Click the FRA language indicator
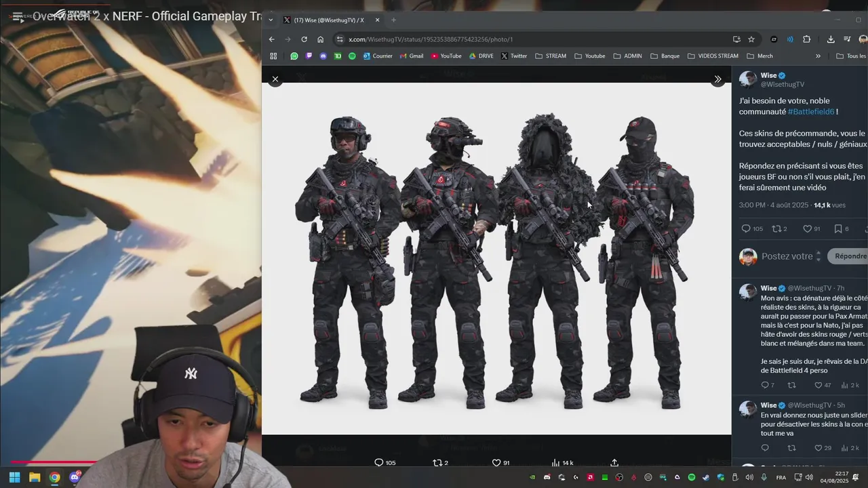This screenshot has height=488, width=868. pyautogui.click(x=781, y=478)
